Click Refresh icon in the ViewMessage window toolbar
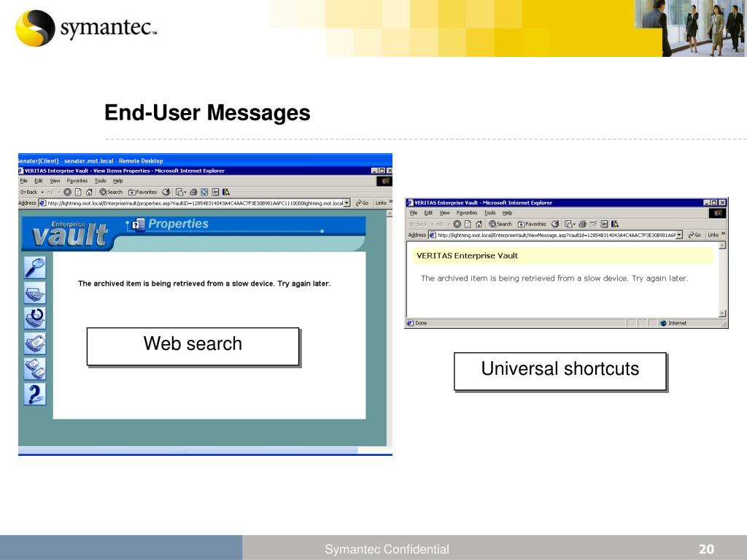The width and height of the screenshot is (747, 560). tap(468, 224)
